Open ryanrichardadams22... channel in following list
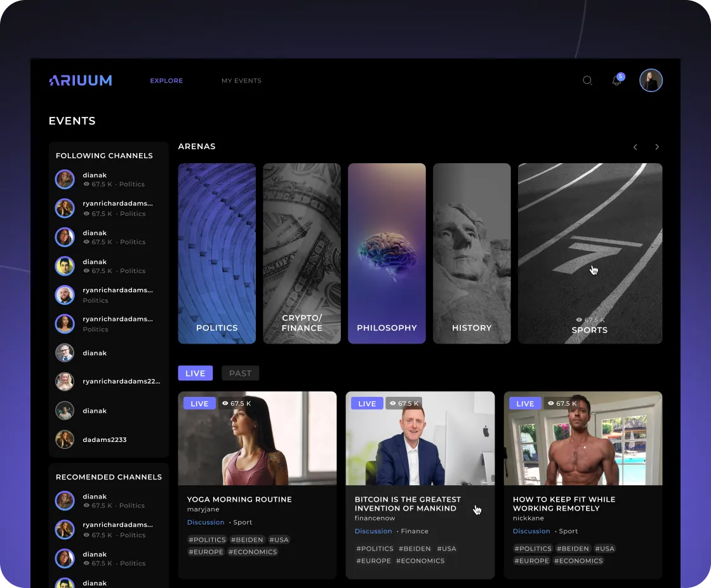711x588 pixels. click(109, 382)
